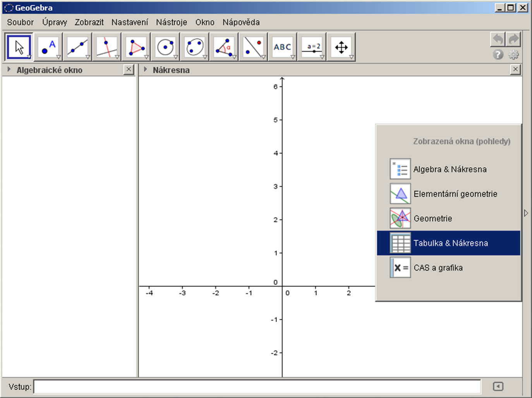This screenshot has width=532, height=398.
Task: Open the Nápověda menu
Action: [241, 22]
